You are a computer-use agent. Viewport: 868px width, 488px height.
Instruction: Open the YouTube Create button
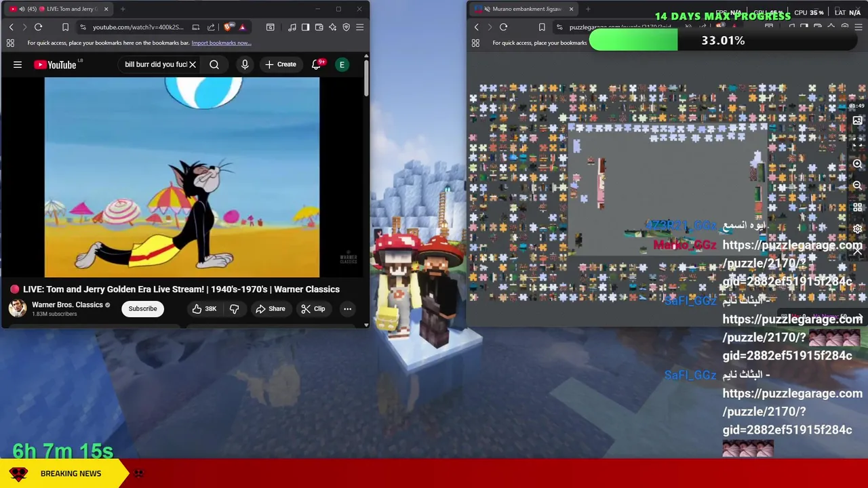(x=281, y=64)
